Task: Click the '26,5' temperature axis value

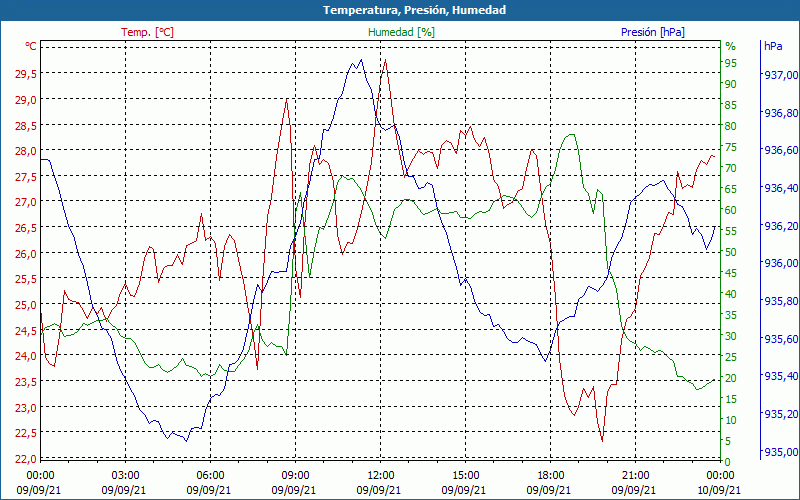Action: pyautogui.click(x=26, y=228)
